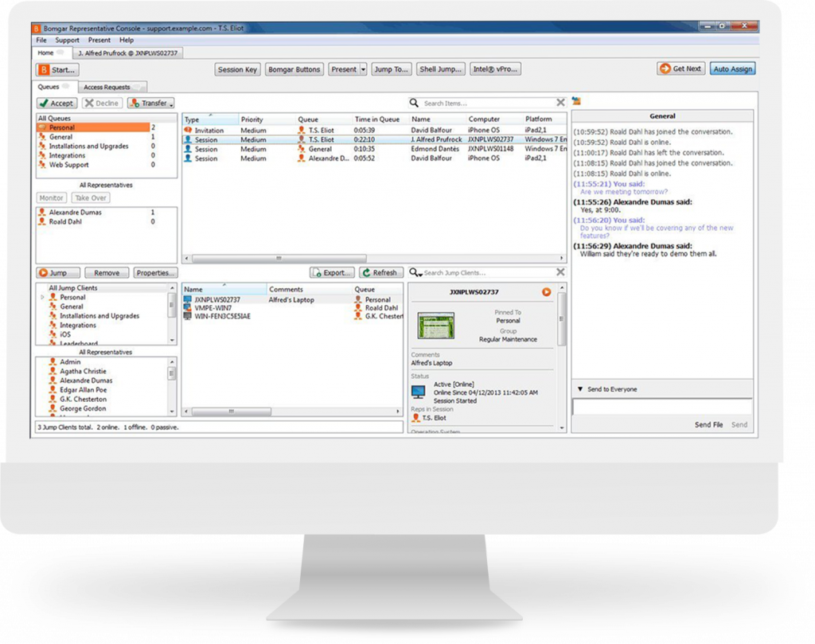Sort sessions by Time in Queue column
Image resolution: width=815 pixels, height=644 pixels.
380,119
